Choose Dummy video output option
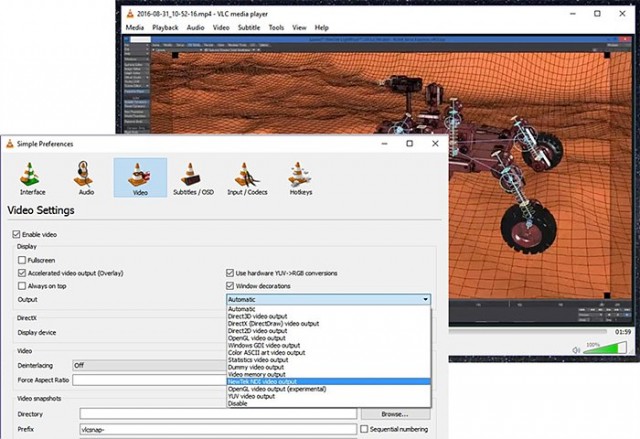The image size is (640, 439). pyautogui.click(x=329, y=367)
